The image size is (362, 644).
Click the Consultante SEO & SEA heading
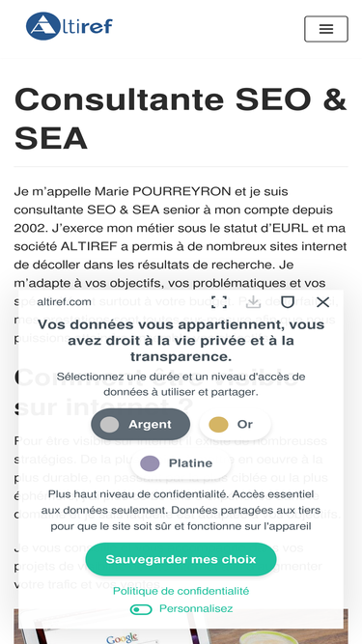[181, 119]
